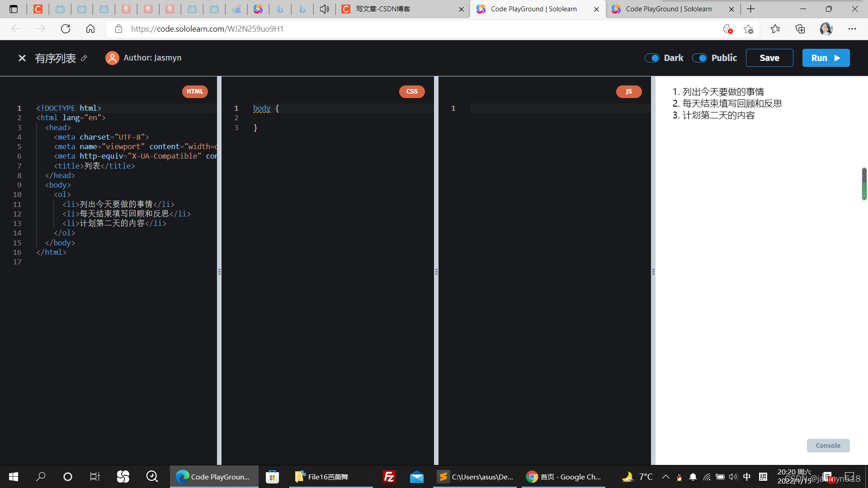Go back with the browser back arrow

16,29
